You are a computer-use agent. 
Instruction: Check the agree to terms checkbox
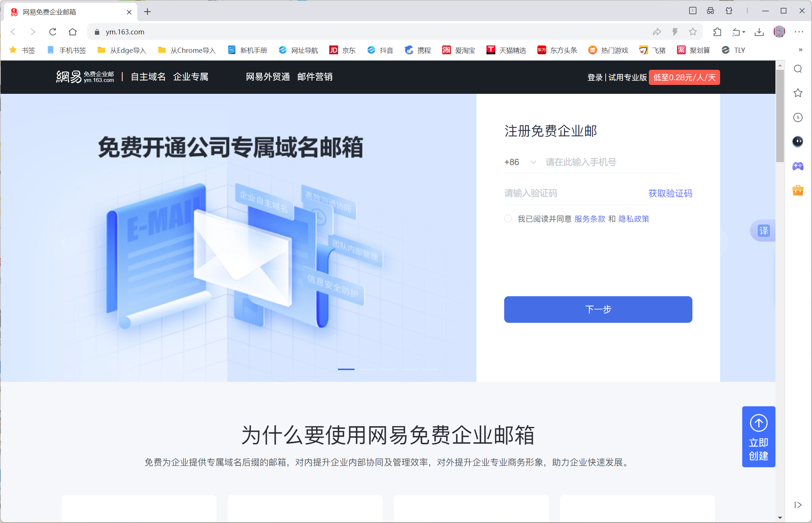pyautogui.click(x=508, y=219)
